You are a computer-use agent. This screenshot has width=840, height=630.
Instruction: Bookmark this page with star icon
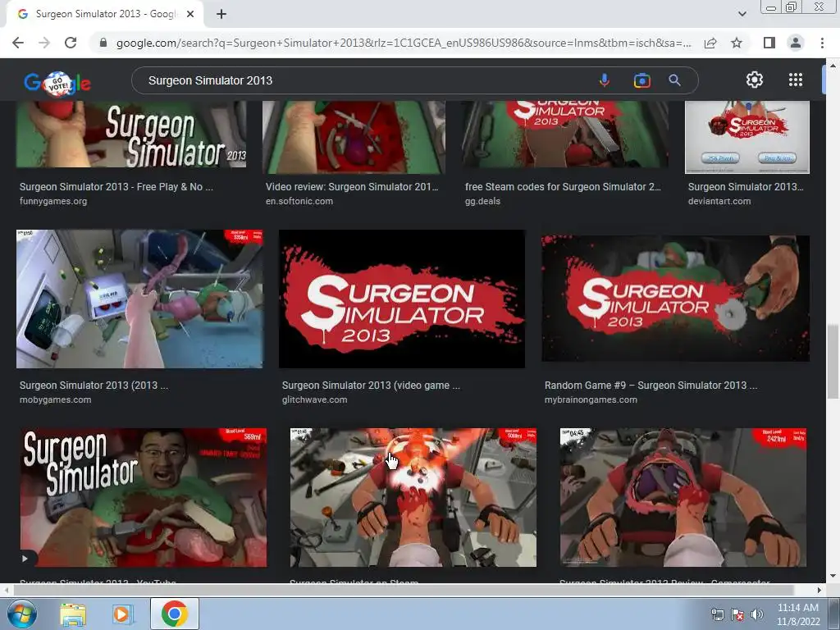tap(737, 43)
